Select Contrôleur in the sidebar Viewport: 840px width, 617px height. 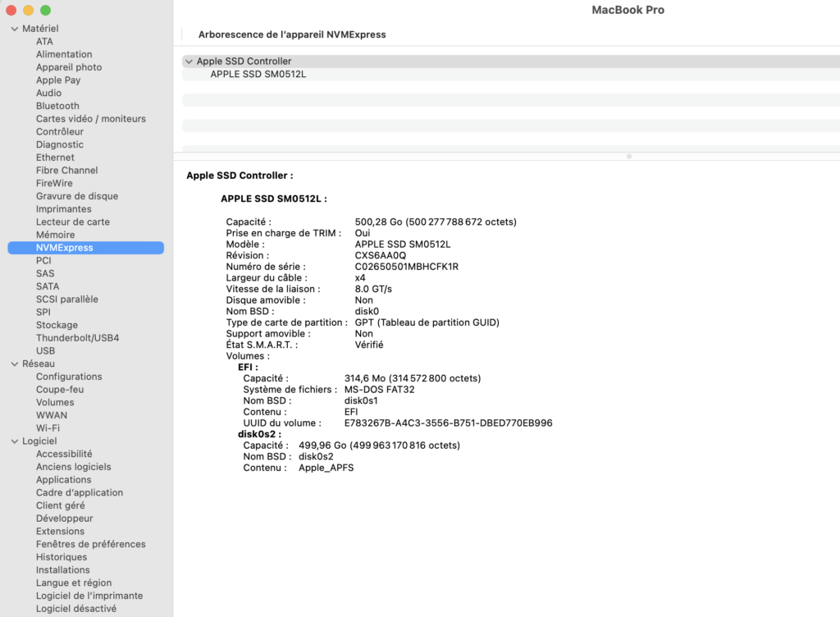tap(59, 132)
